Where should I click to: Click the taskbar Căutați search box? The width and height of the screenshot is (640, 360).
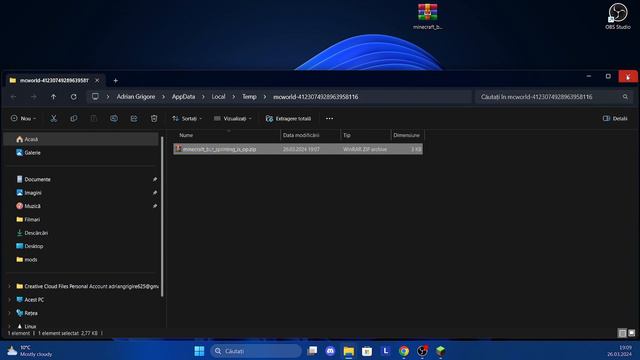(256, 351)
